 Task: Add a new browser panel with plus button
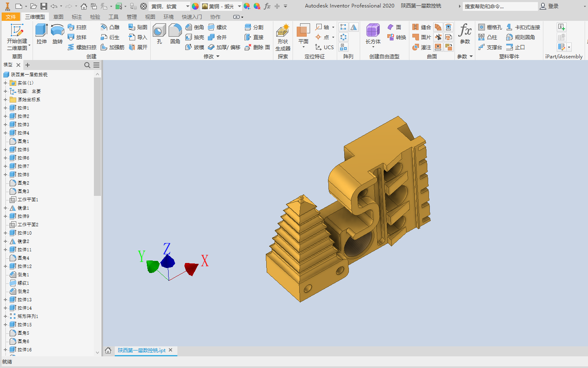coord(28,65)
